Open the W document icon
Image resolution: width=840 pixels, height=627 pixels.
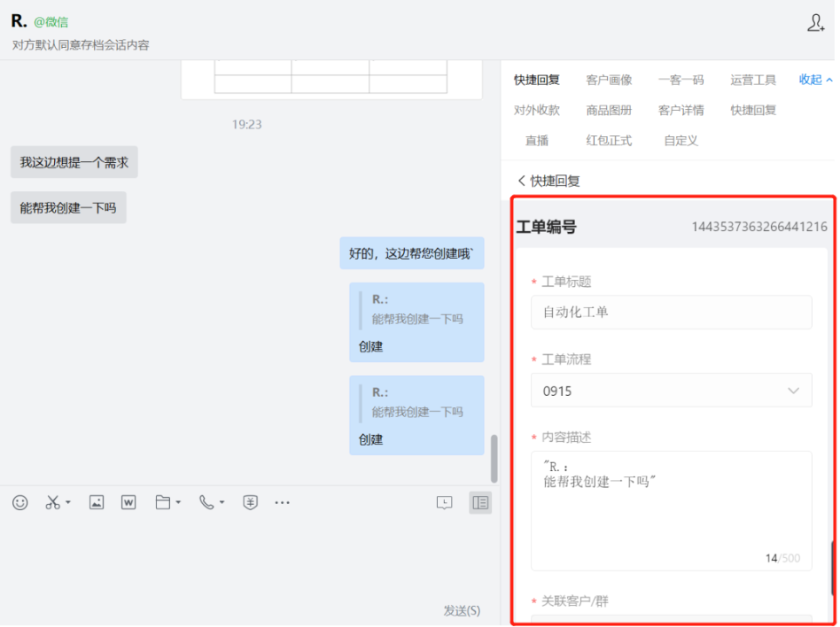(128, 502)
